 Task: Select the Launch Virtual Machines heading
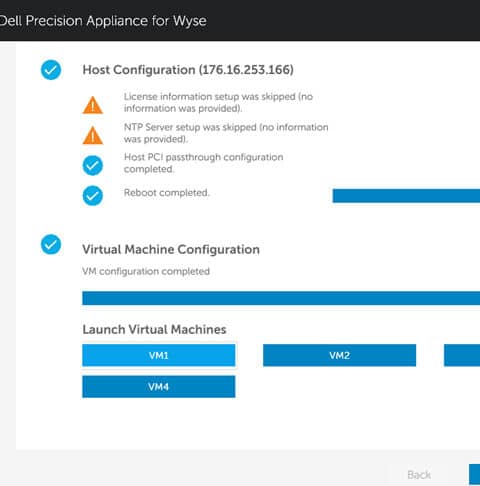pyautogui.click(x=154, y=329)
